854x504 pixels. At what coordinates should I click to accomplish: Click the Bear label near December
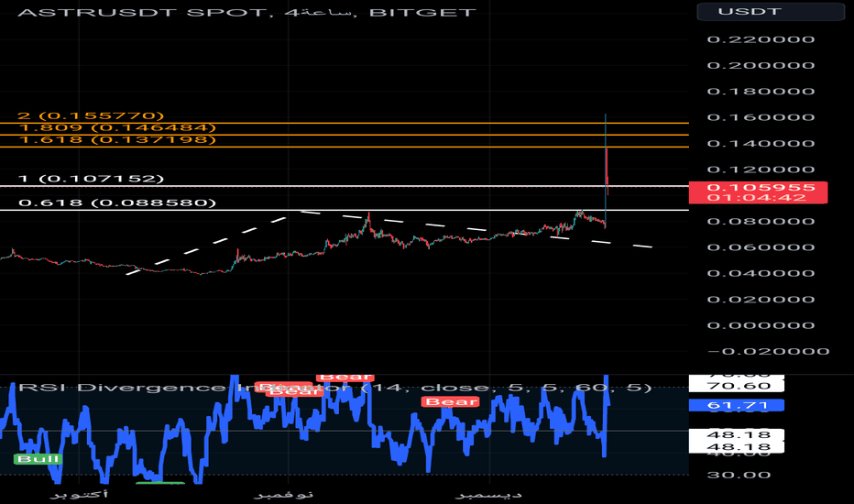[x=451, y=402]
